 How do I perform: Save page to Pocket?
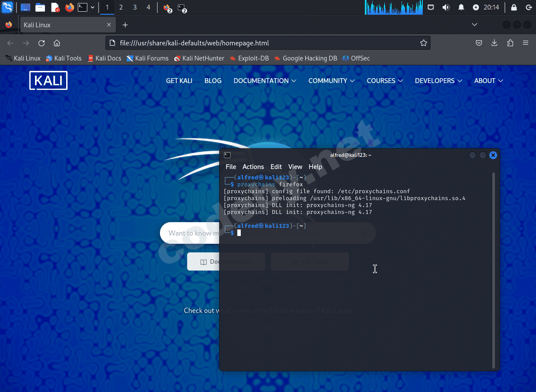pyautogui.click(x=479, y=43)
